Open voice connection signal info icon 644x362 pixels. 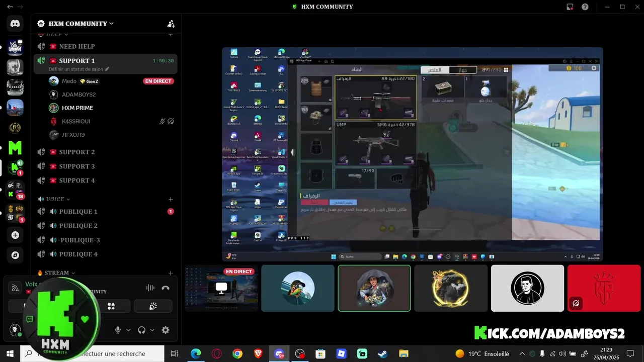click(x=16, y=288)
